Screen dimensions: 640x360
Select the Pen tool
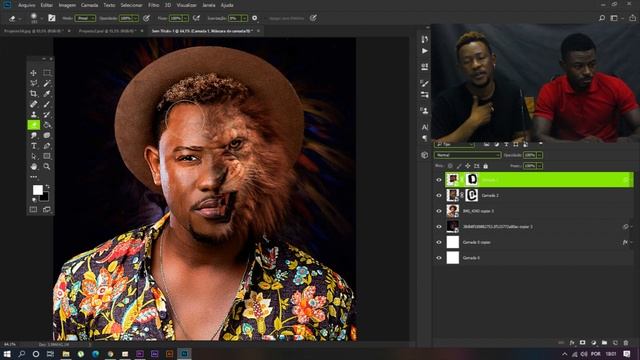pyautogui.click(x=47, y=146)
